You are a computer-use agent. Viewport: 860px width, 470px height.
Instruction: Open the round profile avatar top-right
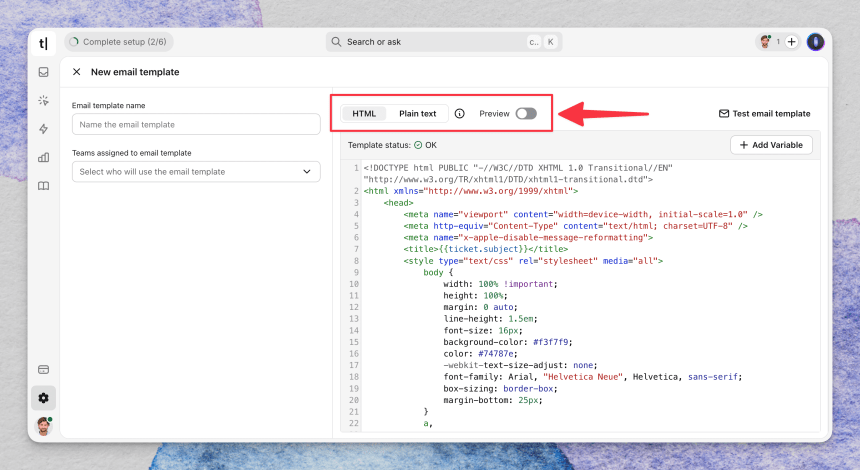(x=816, y=42)
